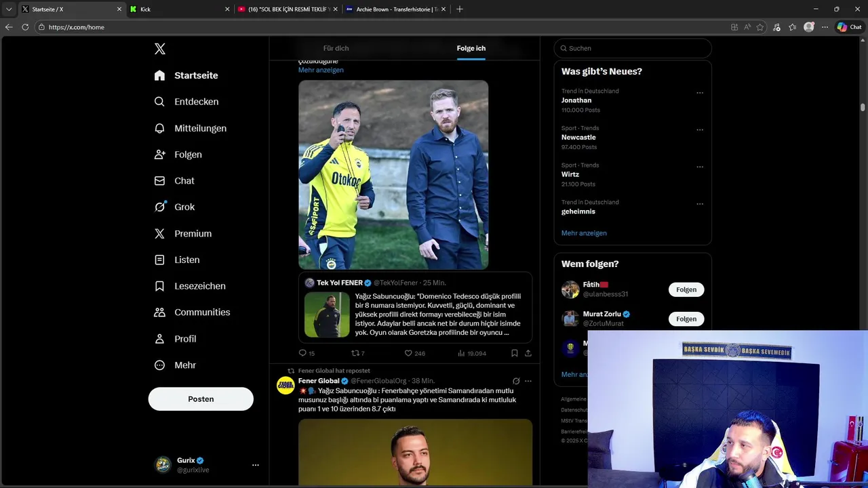
Task: Switch to the Folge ich tab
Action: (x=471, y=48)
